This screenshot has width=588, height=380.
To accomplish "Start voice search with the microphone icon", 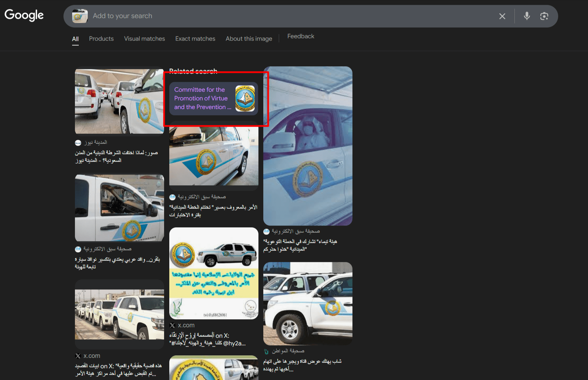I will (x=527, y=16).
